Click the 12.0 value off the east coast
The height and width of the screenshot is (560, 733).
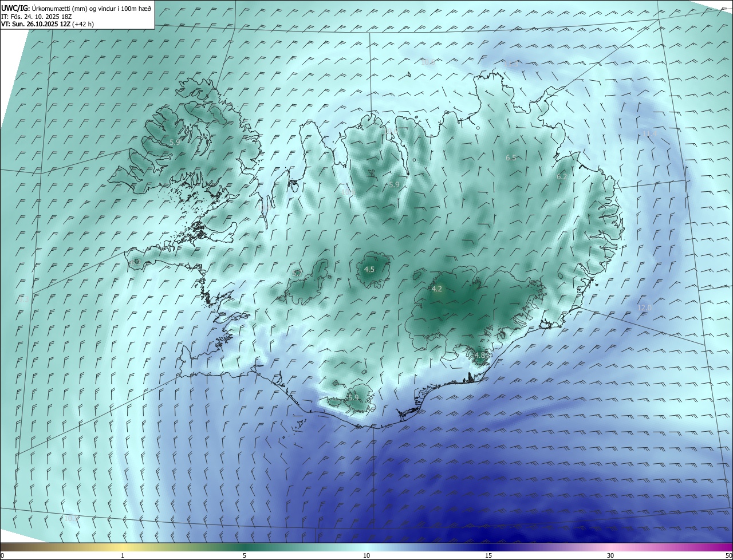click(644, 307)
